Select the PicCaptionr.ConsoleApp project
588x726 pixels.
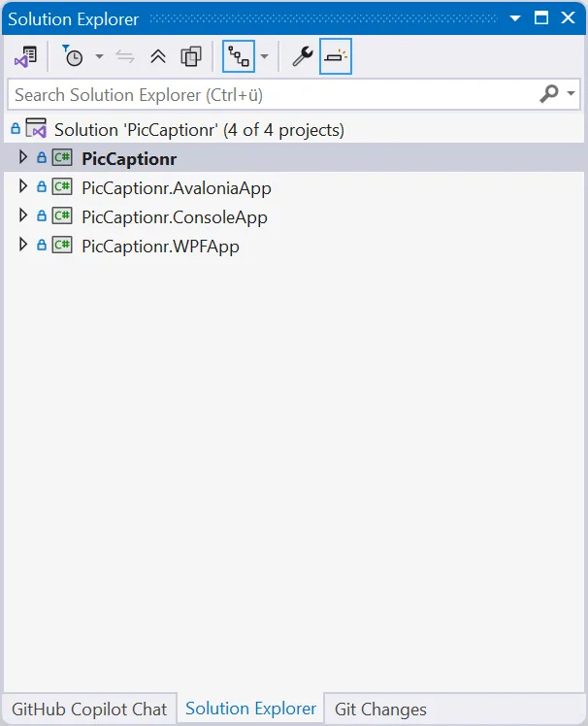(x=175, y=217)
